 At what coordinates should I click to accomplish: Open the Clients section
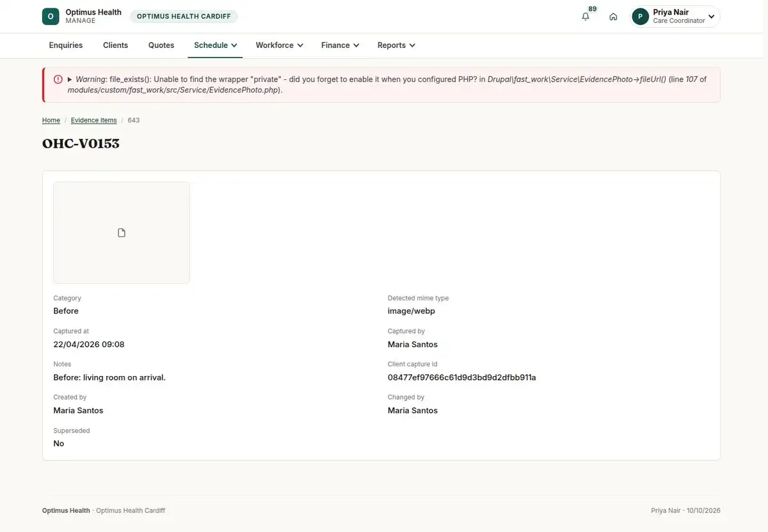[x=116, y=45]
